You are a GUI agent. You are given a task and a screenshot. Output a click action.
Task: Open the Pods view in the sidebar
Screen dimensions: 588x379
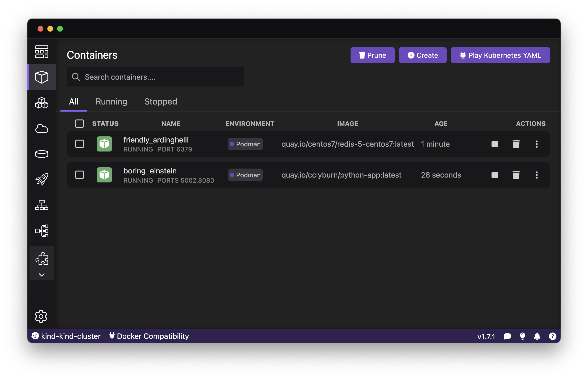[41, 103]
